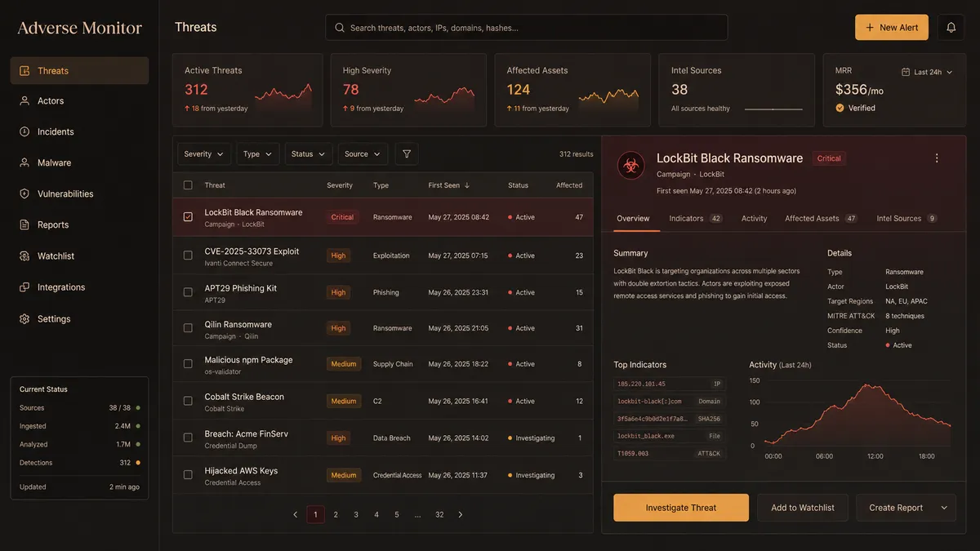The image size is (980, 551).
Task: Click the Add to Watchlist button
Action: 803,508
